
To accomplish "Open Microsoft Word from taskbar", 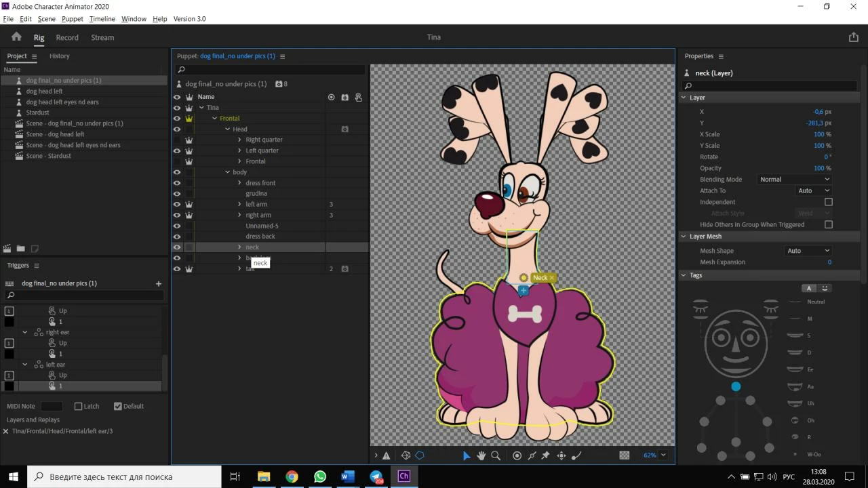I will tap(347, 476).
